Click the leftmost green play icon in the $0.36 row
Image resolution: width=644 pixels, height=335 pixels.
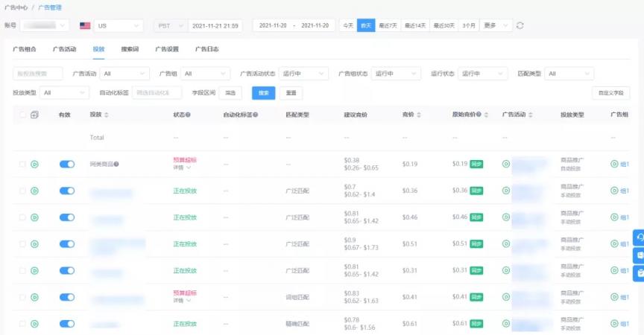(34, 191)
